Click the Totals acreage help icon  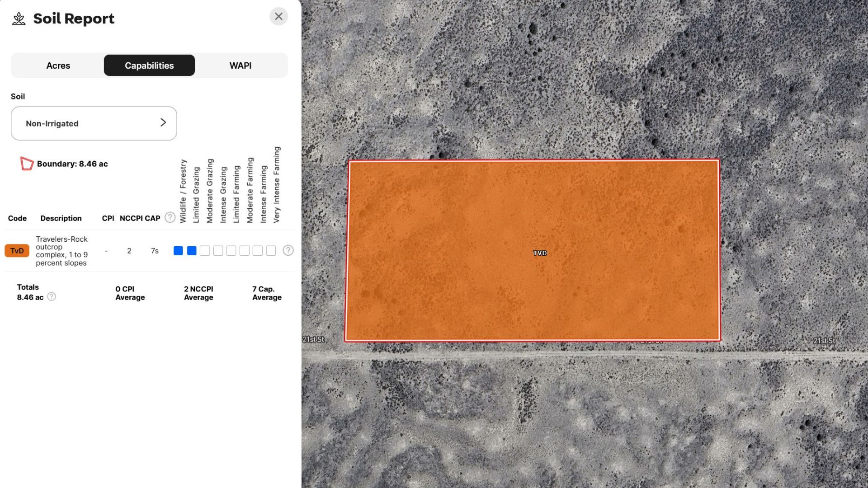(52, 297)
